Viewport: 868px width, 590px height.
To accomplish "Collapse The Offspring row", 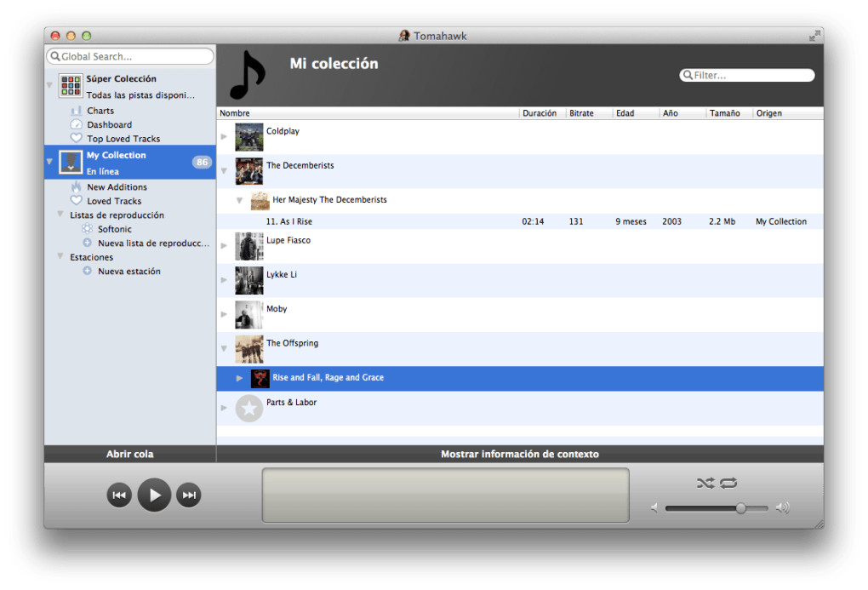I will [224, 349].
